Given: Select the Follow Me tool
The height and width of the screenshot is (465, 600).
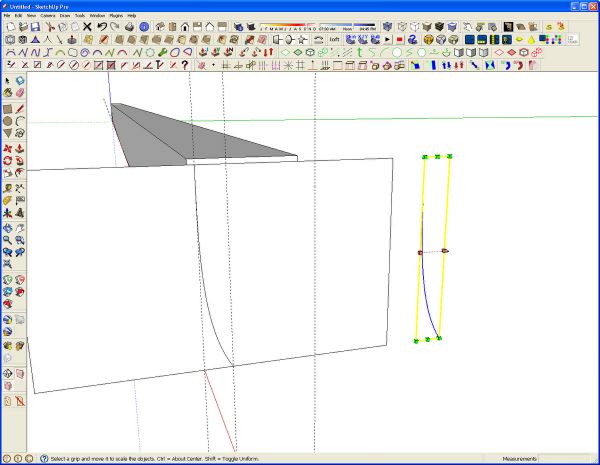Looking at the screenshot, I should pos(20,161).
